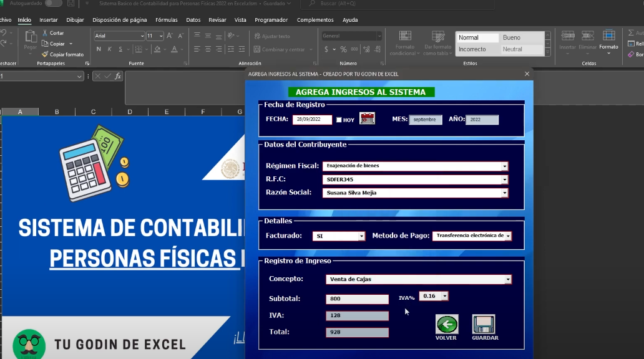Open the Formato cells menu

[x=608, y=41]
